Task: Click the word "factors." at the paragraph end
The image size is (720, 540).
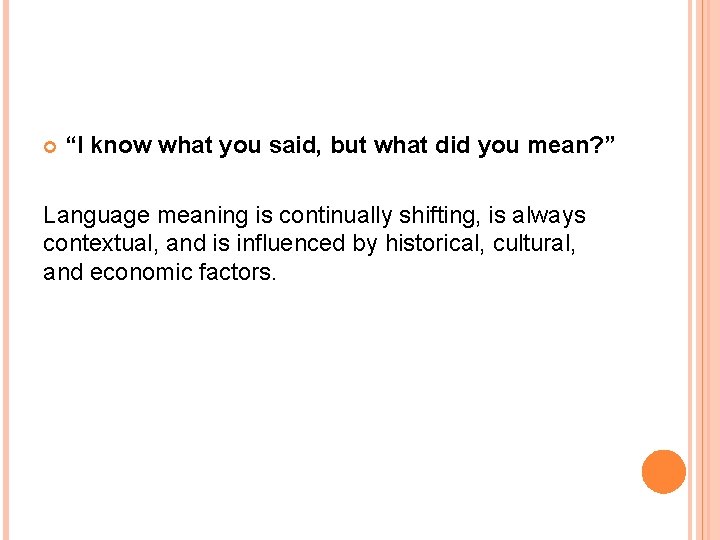Action: 237,272
